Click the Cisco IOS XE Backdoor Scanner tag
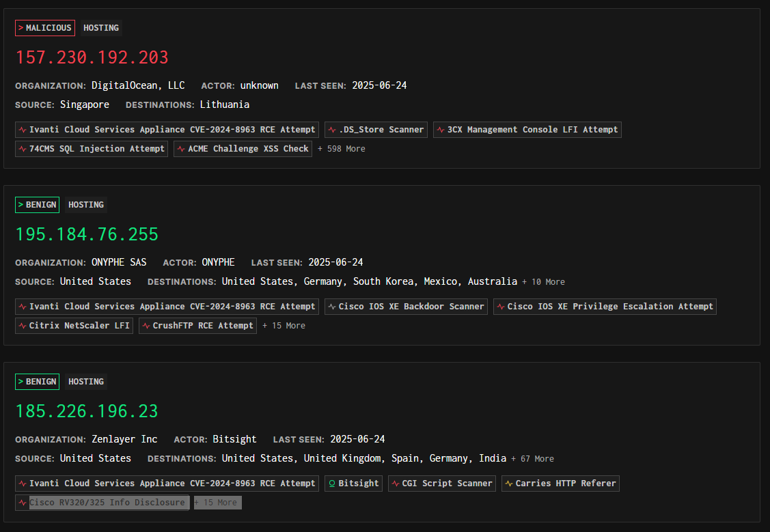This screenshot has width=770, height=532. point(406,306)
